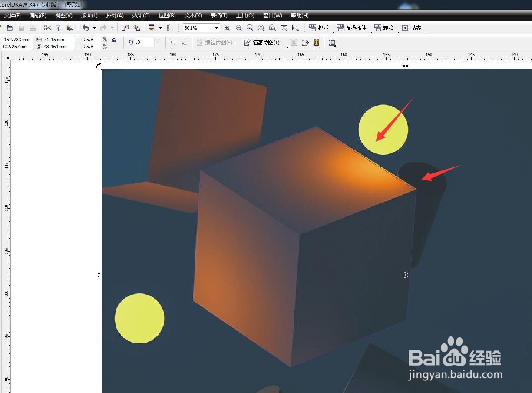Toggle the lock ratio padlock
This screenshot has height=393, width=532.
[114, 40]
